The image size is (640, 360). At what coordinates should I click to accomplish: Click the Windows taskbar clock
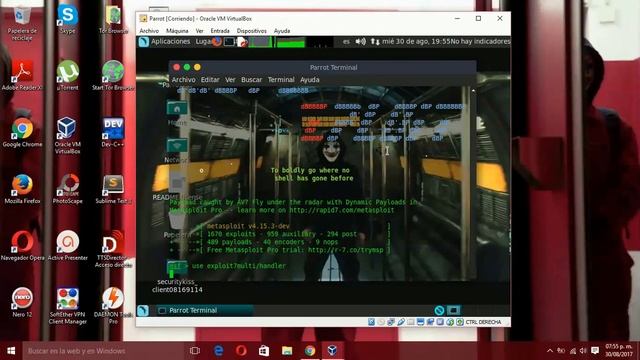pyautogui.click(x=619, y=351)
